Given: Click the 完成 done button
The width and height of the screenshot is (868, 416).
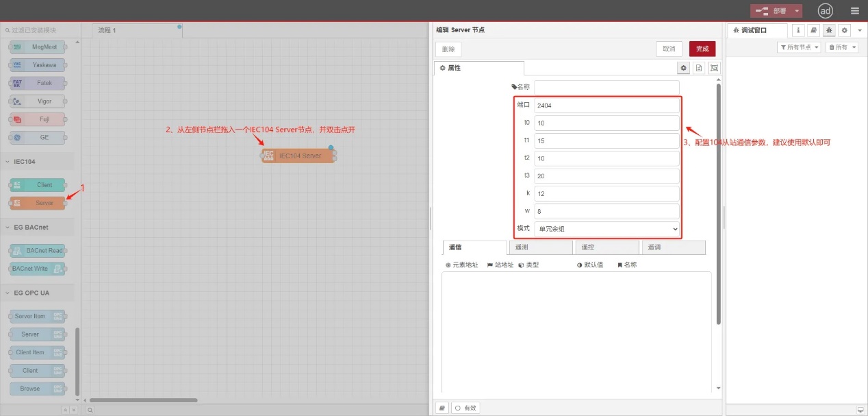Looking at the screenshot, I should [702, 49].
